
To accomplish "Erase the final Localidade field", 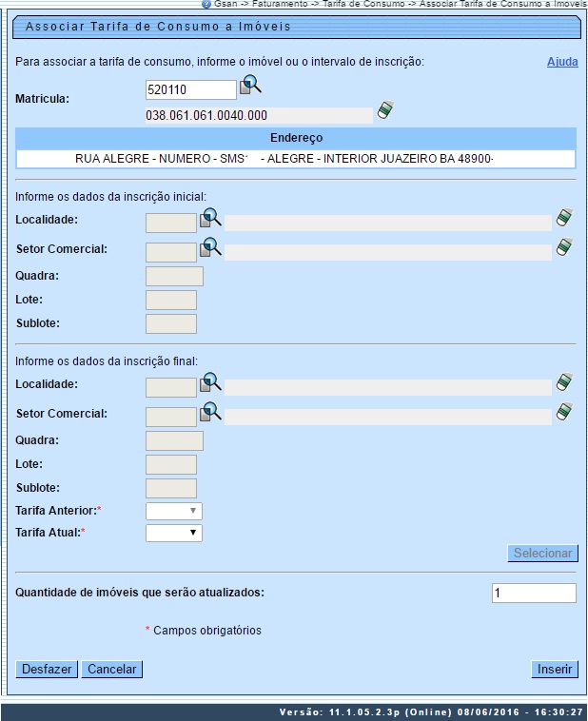I will (564, 383).
